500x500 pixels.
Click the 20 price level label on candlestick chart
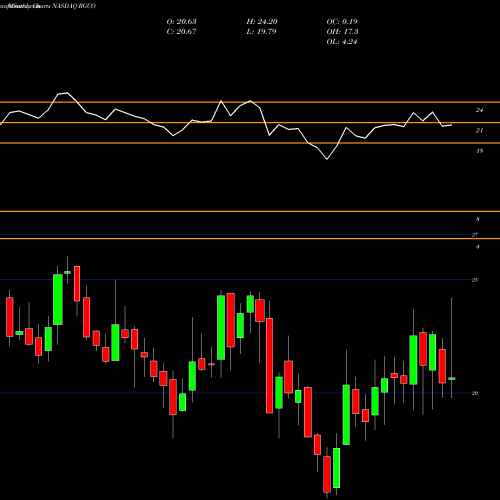click(475, 393)
